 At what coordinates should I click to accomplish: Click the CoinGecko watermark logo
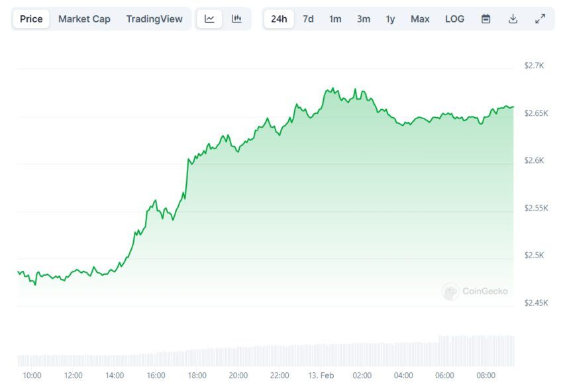click(x=475, y=291)
